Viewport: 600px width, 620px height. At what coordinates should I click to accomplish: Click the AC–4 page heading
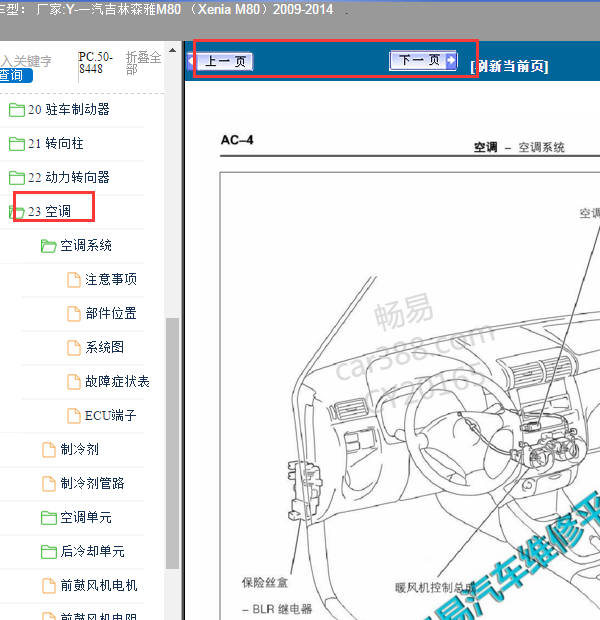point(237,140)
